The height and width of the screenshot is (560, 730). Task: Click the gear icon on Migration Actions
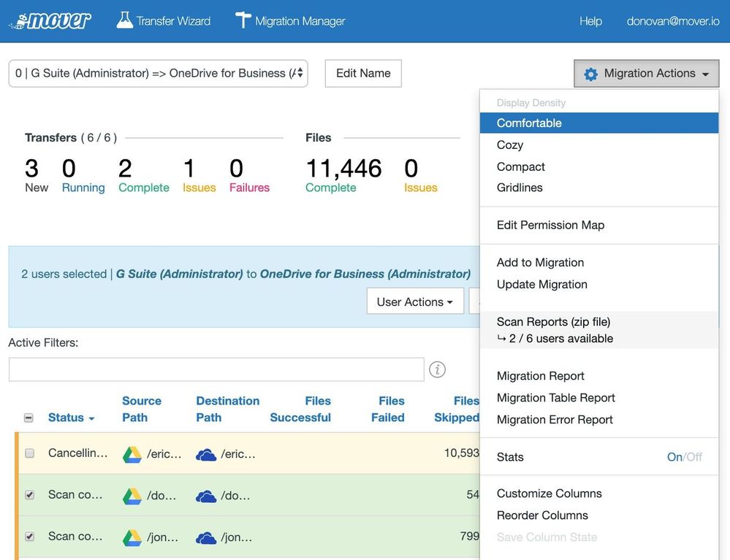click(590, 74)
